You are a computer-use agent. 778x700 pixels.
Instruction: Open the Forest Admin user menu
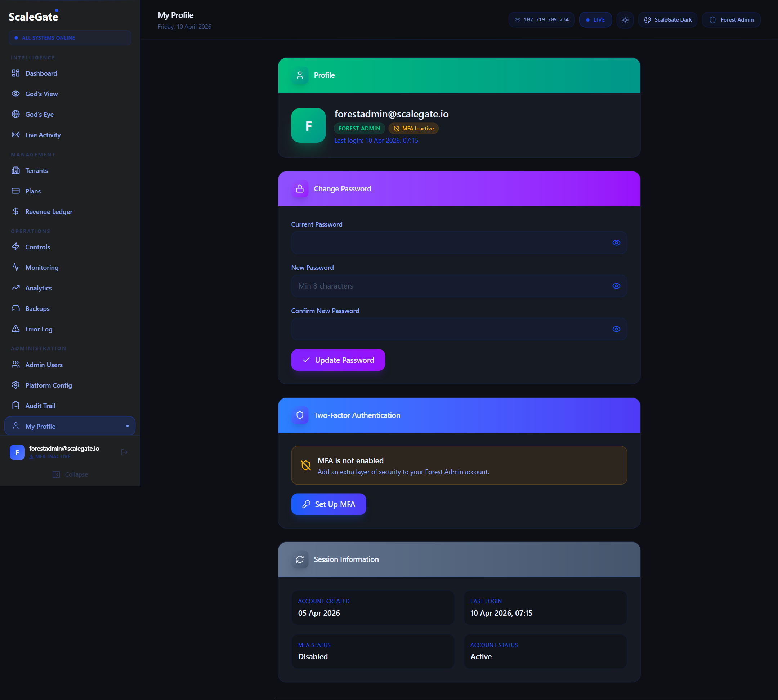click(x=731, y=20)
